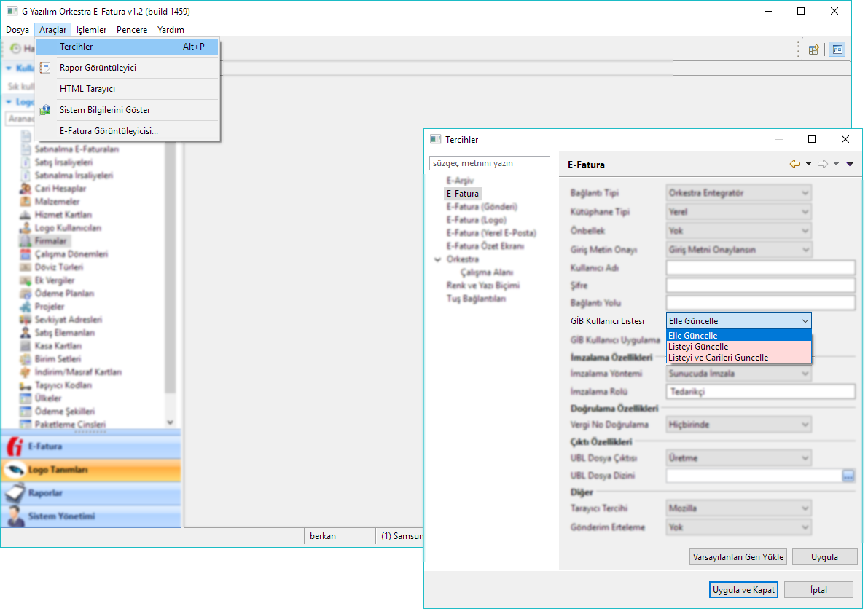Click the Uygula ve Kapat button
Screen dimensions: 868x614
(x=743, y=589)
